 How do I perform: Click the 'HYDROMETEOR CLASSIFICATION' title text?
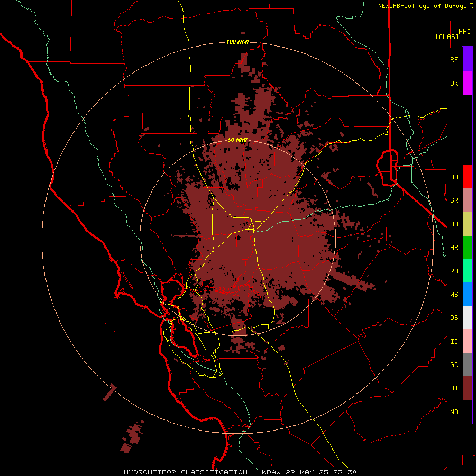tap(186, 472)
